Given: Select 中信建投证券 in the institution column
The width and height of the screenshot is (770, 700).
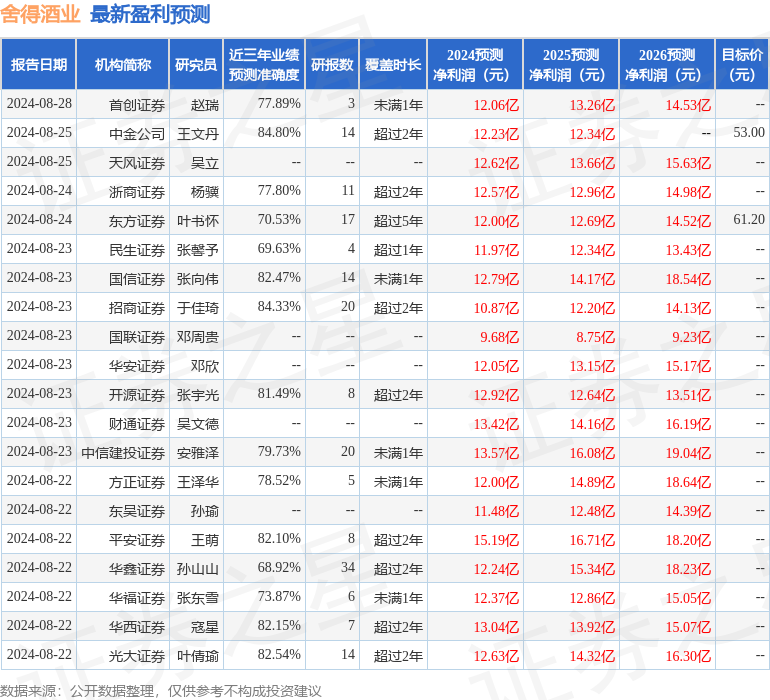Looking at the screenshot, I should 123,453.
